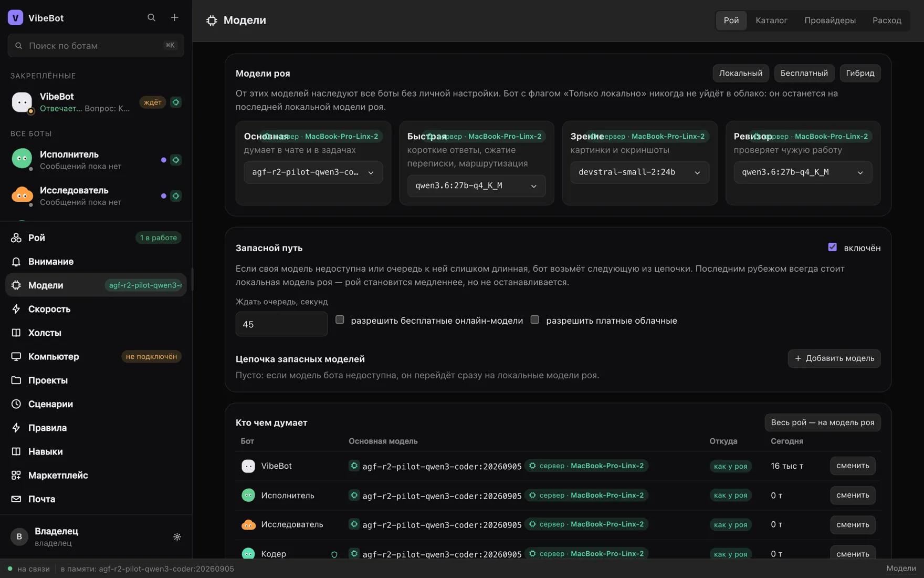Click сменить for Кодер row
This screenshot has width=924, height=578.
[853, 553]
